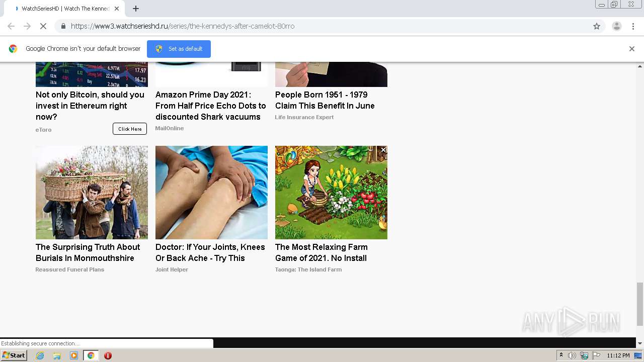Screen dimensions: 644x362
Task: Open Surprising Truth About Burials headline
Action: pos(88,252)
